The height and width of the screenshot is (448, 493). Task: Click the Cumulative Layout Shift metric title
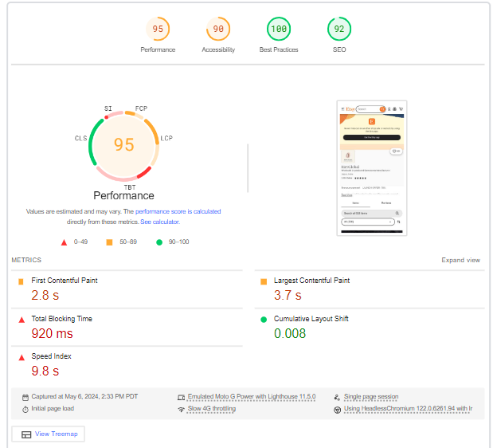point(311,319)
